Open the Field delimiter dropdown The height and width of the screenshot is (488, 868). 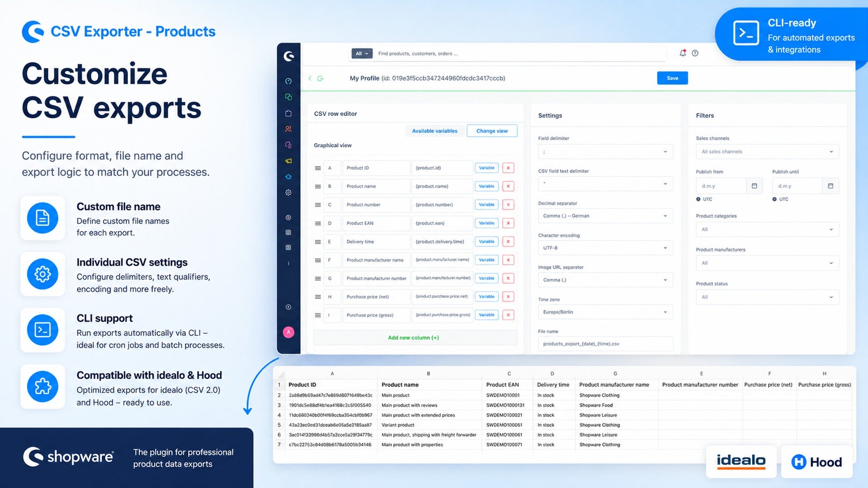(x=605, y=152)
